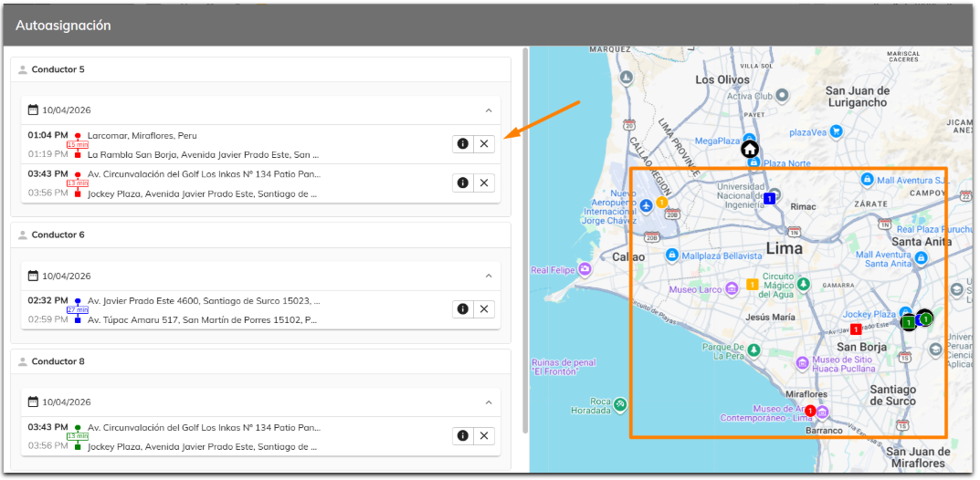Viewport: 980px width, 480px height.
Task: Click the Jesús María map label
Action: [x=770, y=317]
